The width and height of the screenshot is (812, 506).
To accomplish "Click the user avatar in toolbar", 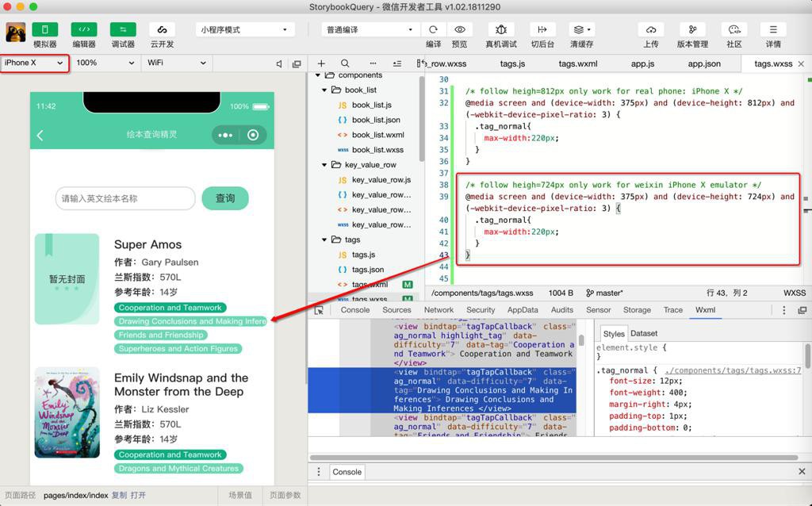I will tap(16, 32).
